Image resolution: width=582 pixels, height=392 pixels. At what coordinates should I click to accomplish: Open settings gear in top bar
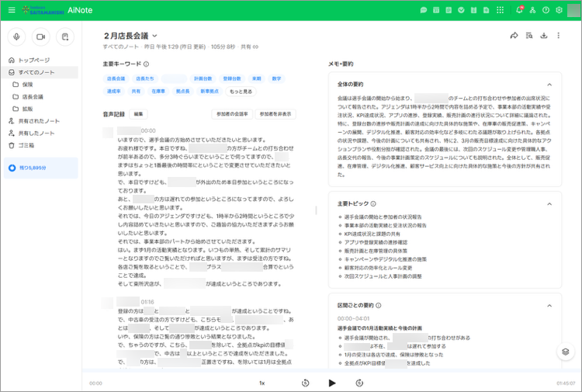[x=559, y=10]
